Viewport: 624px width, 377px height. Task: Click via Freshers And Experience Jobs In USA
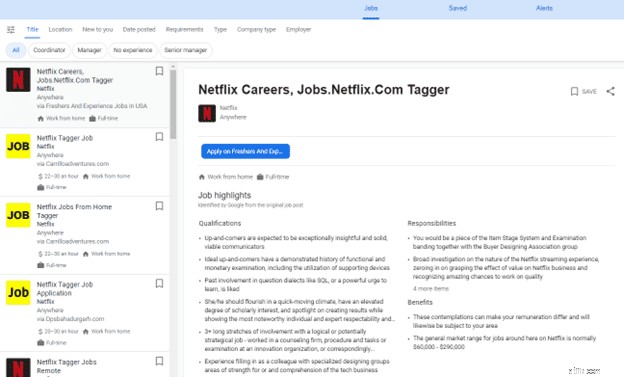[92, 106]
